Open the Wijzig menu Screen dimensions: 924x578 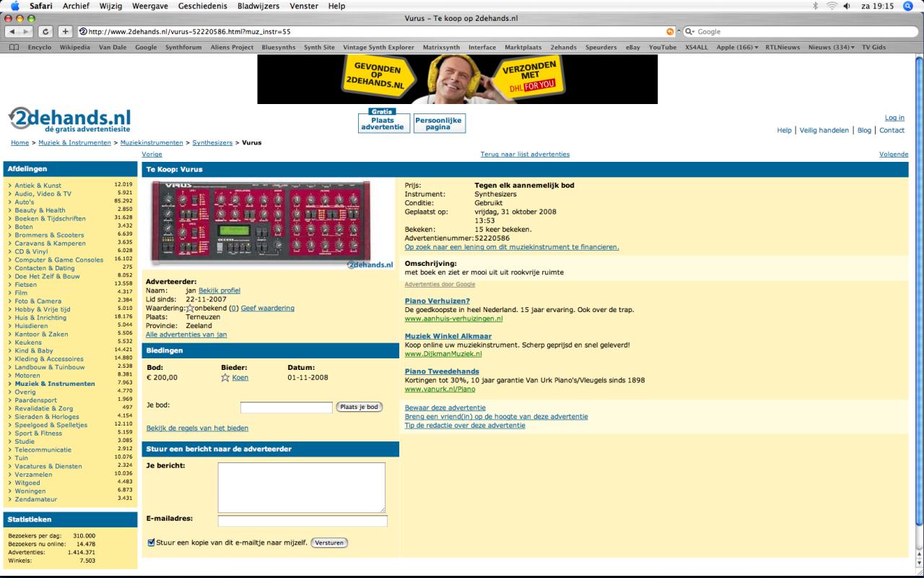tap(112, 6)
